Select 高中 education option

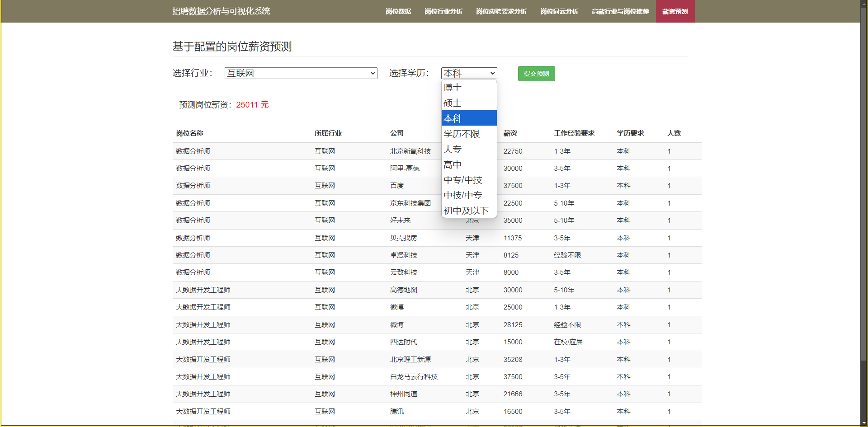click(469, 164)
